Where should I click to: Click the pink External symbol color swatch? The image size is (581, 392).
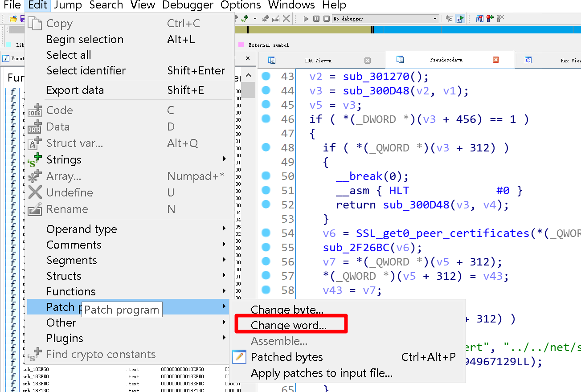241,45
